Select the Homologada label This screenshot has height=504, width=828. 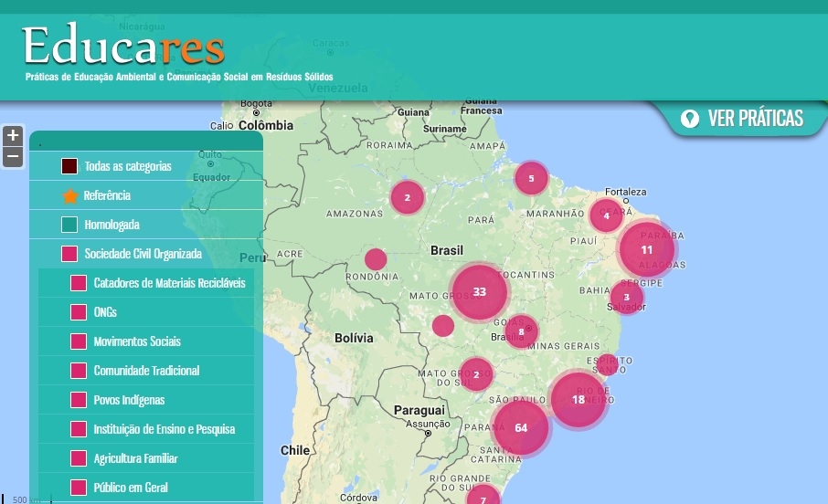pos(111,225)
